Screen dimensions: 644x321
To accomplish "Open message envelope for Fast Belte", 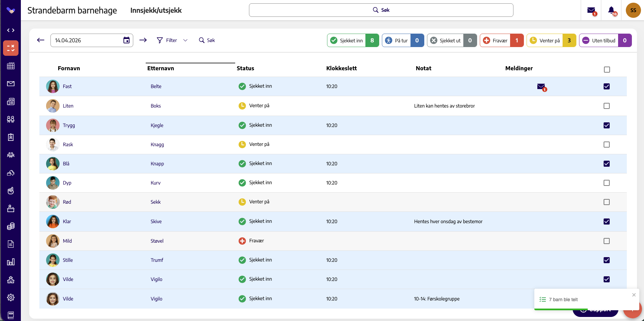I will [x=541, y=87].
